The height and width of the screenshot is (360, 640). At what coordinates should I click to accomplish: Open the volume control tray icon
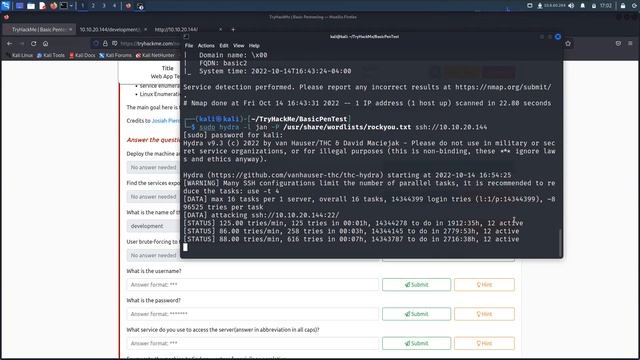(571, 6)
